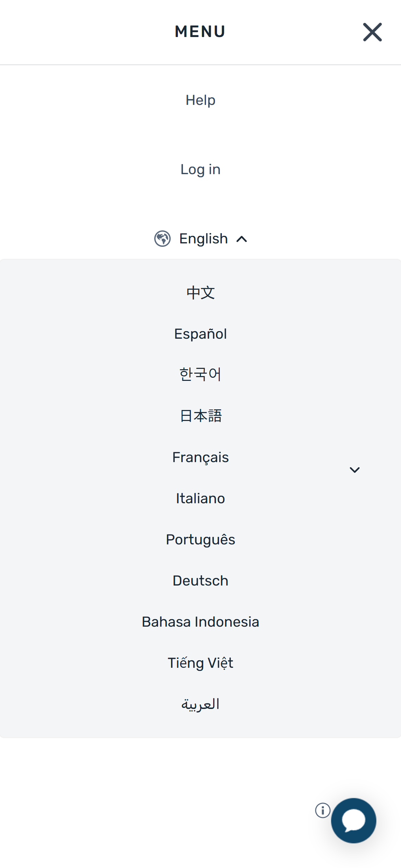Viewport: 401px width, 868px height.
Task: Switch language to Français
Action: [200, 457]
